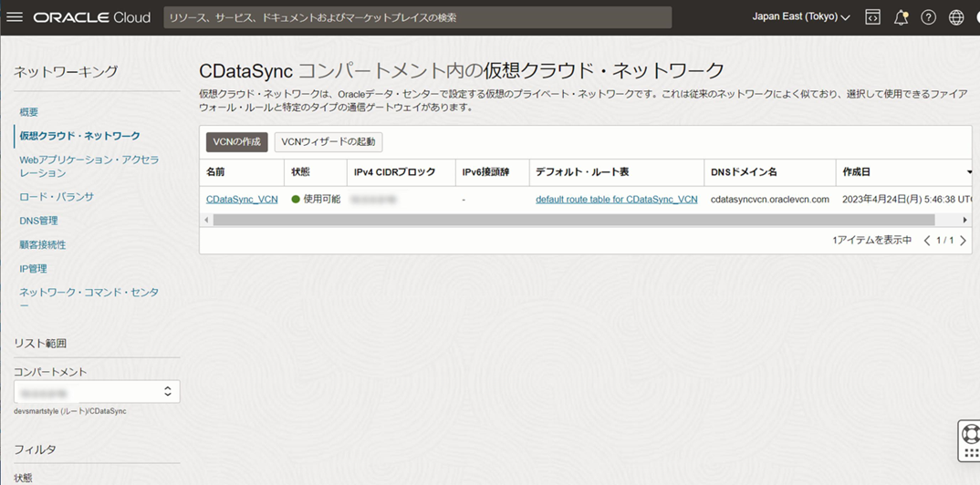Viewport: 980px width, 485px height.
Task: Open the help question mark icon
Action: pos(929,17)
